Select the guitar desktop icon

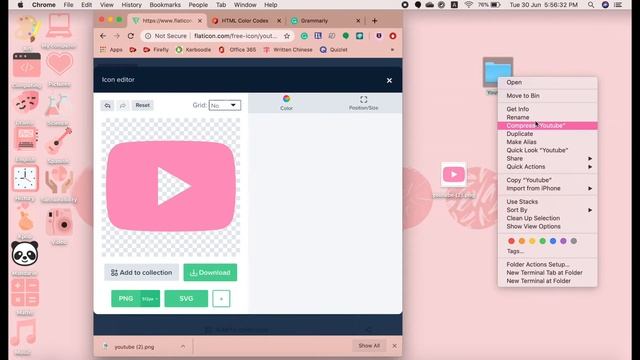pos(59,140)
